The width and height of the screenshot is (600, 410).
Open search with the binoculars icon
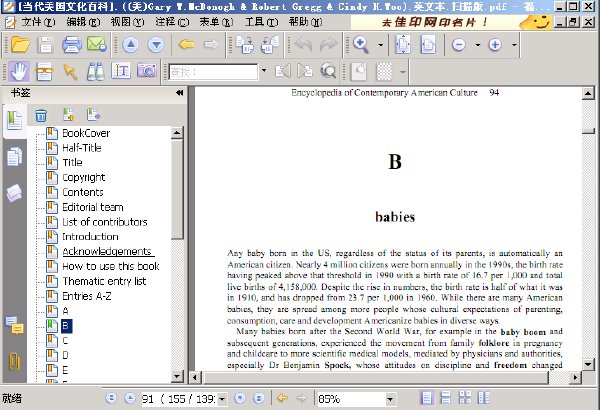[x=95, y=71]
